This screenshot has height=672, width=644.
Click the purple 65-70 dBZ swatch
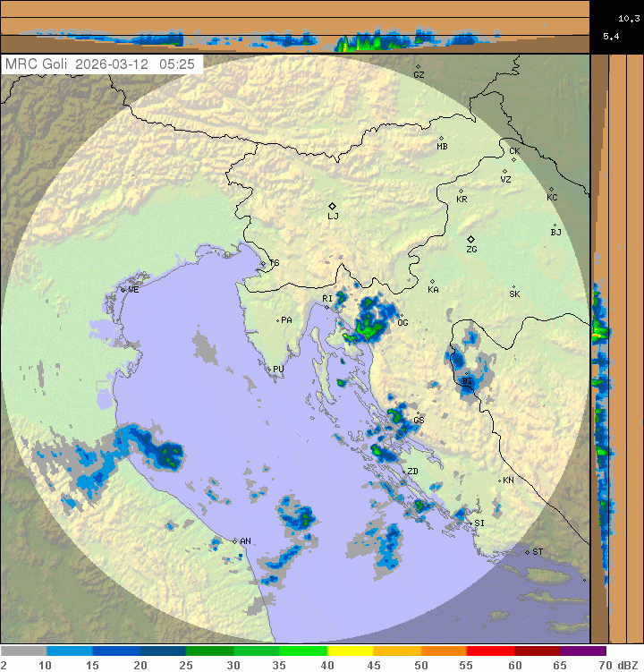pos(583,651)
